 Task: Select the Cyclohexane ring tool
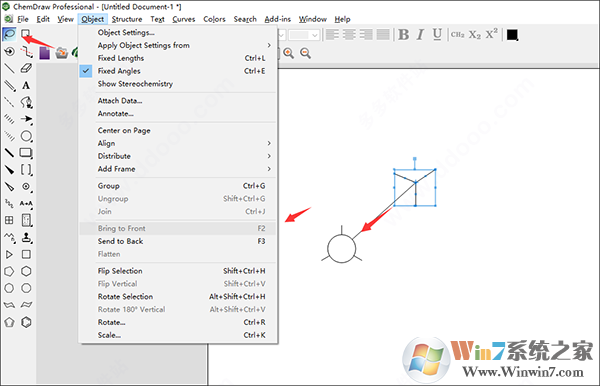tap(26, 271)
